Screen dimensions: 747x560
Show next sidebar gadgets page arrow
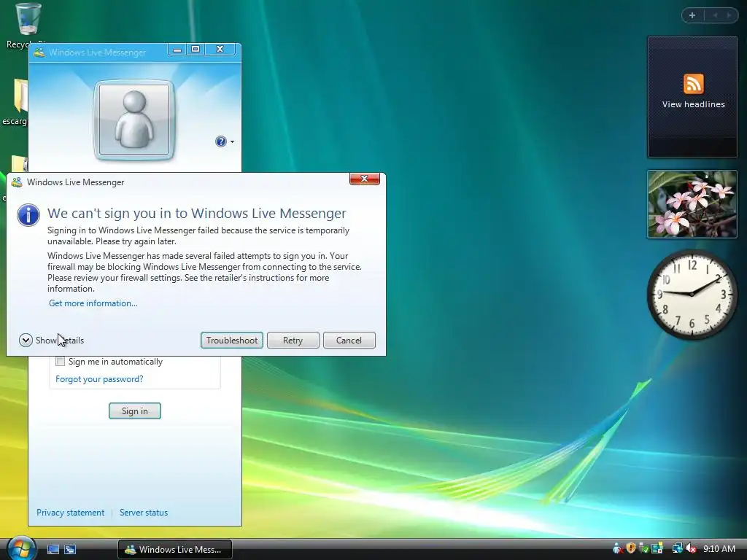point(729,15)
